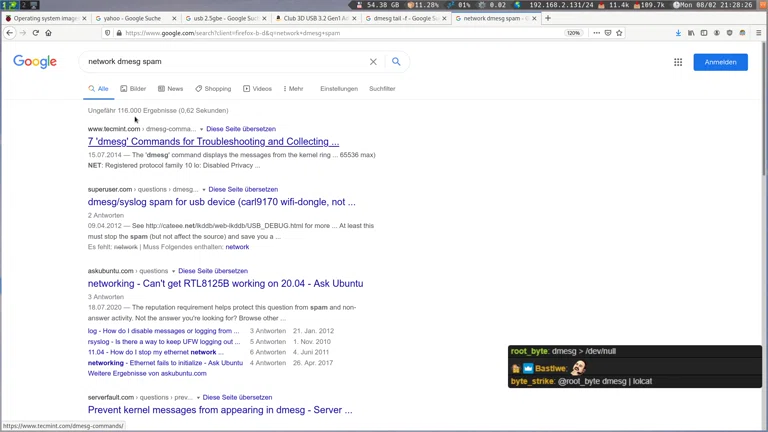Toggle the Firefox sidebar view
Screen dimensions: 768x432
coord(704,33)
